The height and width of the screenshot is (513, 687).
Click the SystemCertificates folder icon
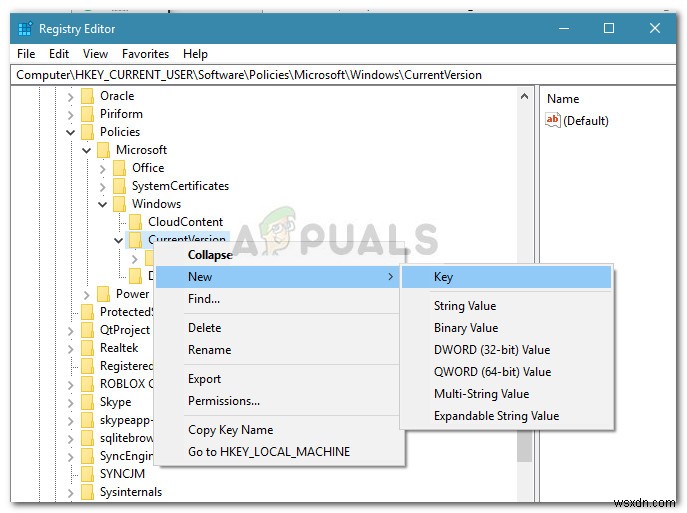120,186
